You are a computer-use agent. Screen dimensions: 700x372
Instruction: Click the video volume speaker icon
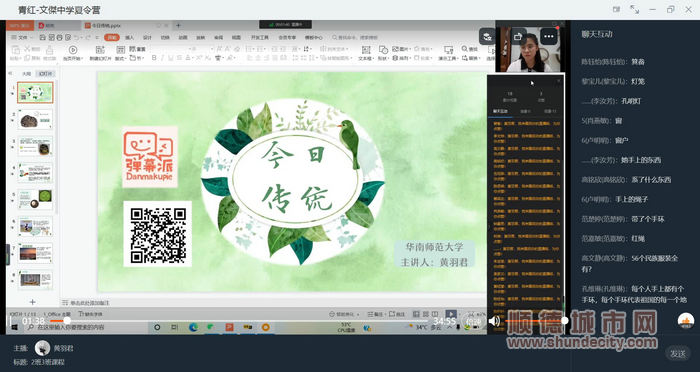pyautogui.click(x=494, y=321)
